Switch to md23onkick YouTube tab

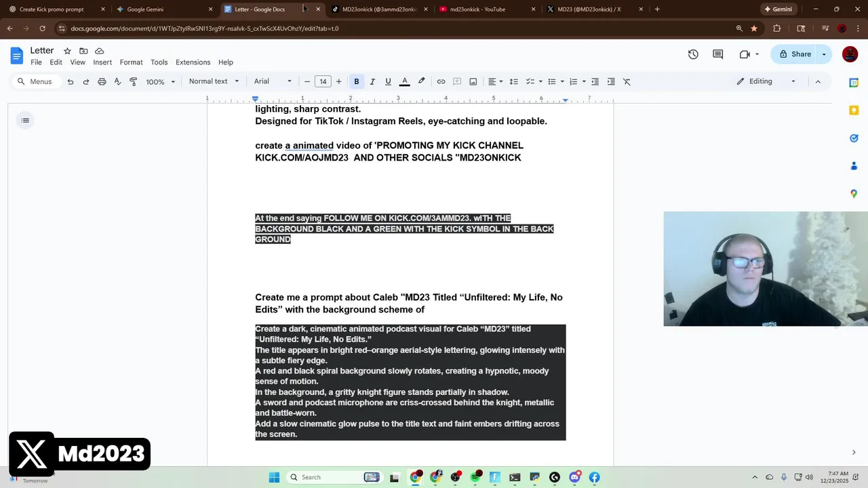(486, 9)
